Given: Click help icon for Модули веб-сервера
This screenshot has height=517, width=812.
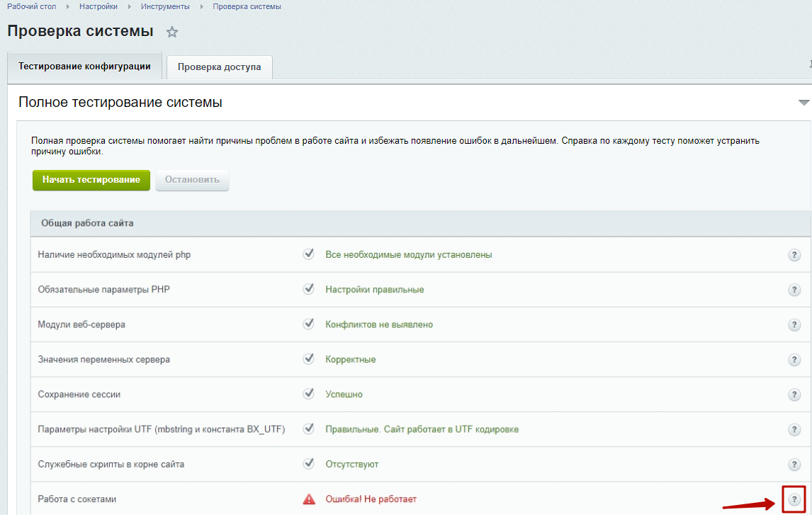Looking at the screenshot, I should click(794, 324).
